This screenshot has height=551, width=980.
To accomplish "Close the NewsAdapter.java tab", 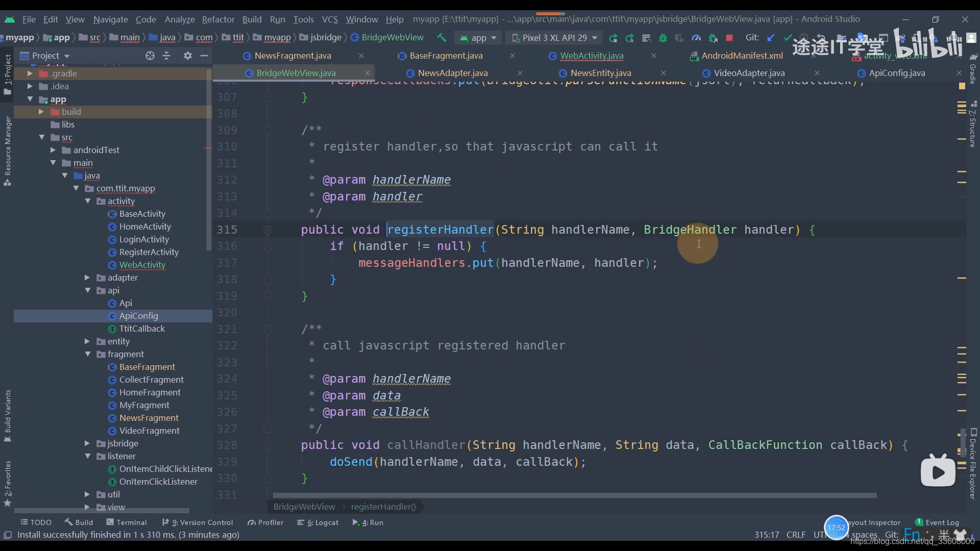I will coord(520,73).
